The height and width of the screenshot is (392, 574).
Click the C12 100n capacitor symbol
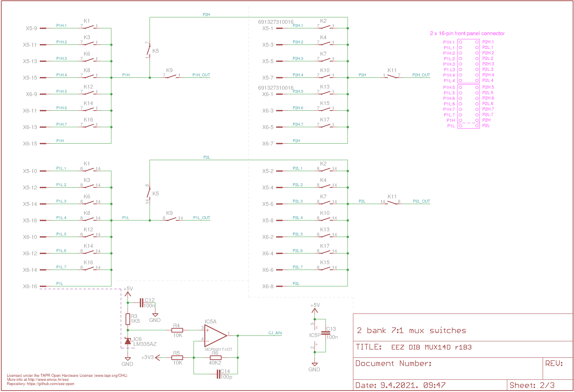point(141,303)
